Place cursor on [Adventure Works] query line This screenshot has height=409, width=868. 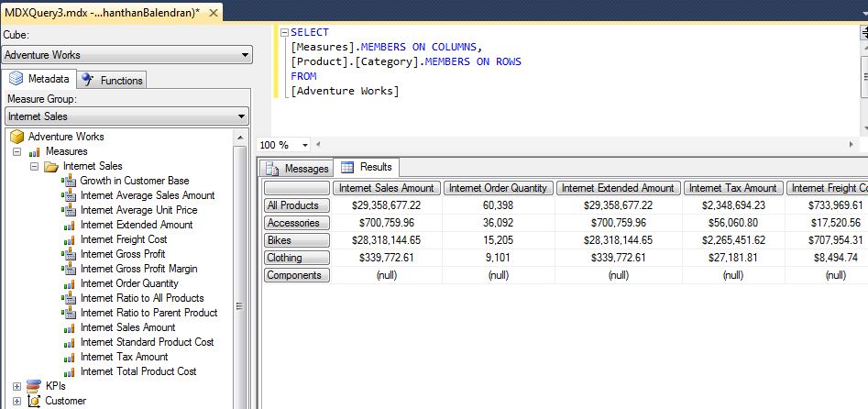pyautogui.click(x=345, y=91)
